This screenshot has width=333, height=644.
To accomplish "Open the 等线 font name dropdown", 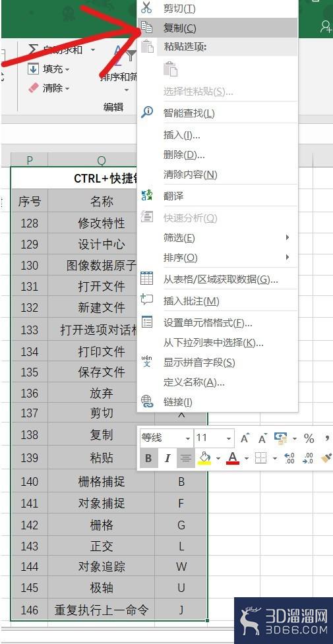I will pyautogui.click(x=188, y=438).
